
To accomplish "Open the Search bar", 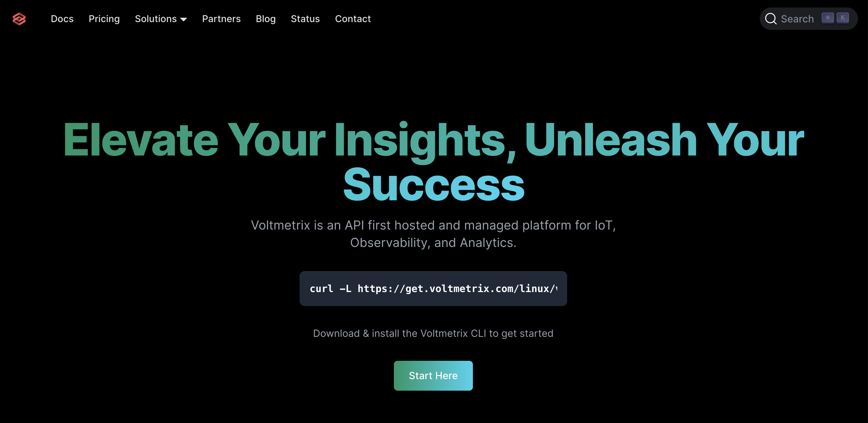I will coord(806,19).
